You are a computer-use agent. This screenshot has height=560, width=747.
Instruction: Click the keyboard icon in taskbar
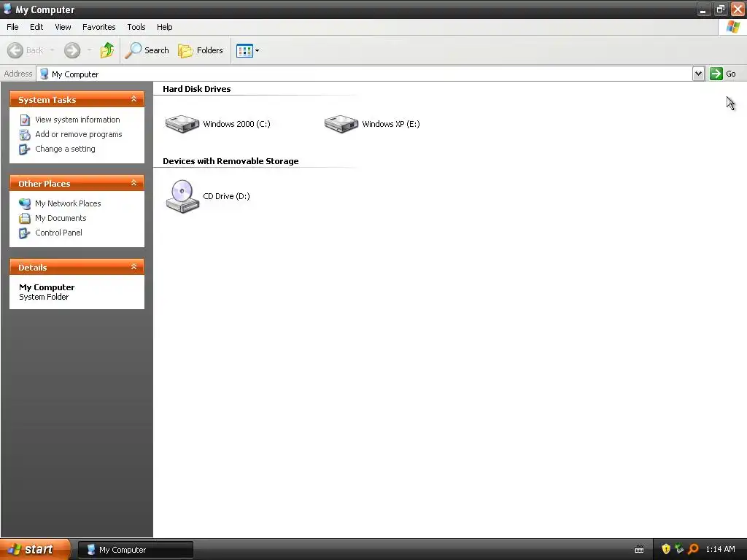click(x=639, y=550)
